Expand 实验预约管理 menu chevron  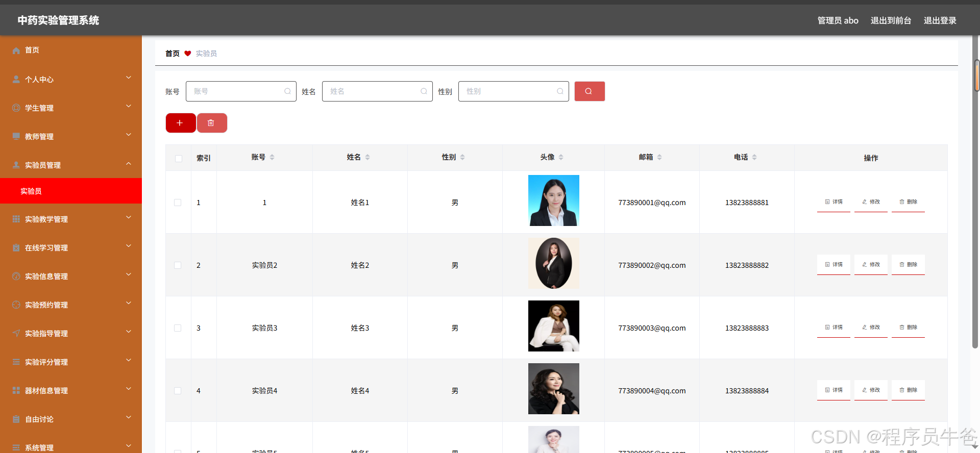tap(129, 303)
